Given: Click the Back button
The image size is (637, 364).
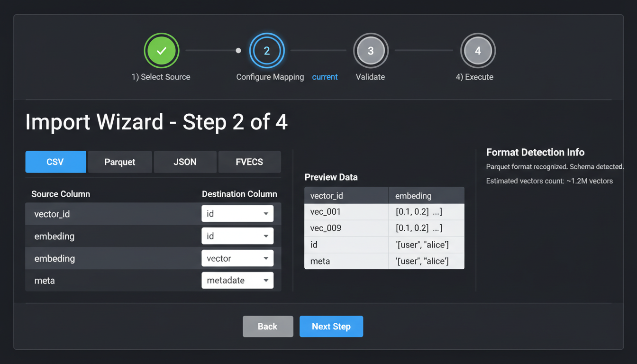Looking at the screenshot, I should 268,326.
